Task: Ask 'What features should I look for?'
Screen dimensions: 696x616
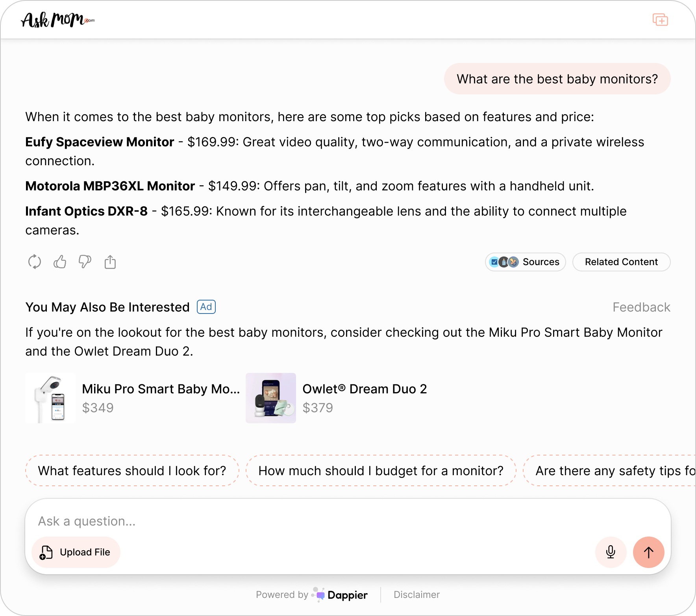Action: [132, 470]
